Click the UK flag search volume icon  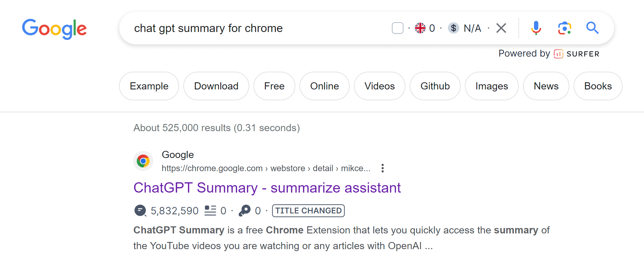pos(420,28)
